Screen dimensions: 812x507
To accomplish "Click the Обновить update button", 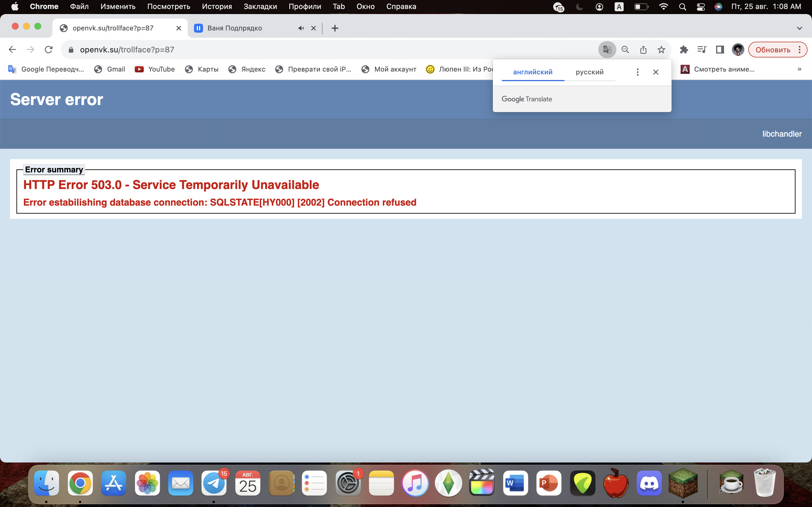I will (x=773, y=50).
